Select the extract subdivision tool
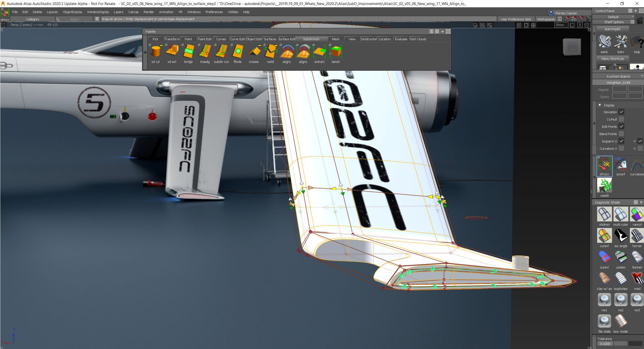The image size is (644, 349). [x=319, y=52]
